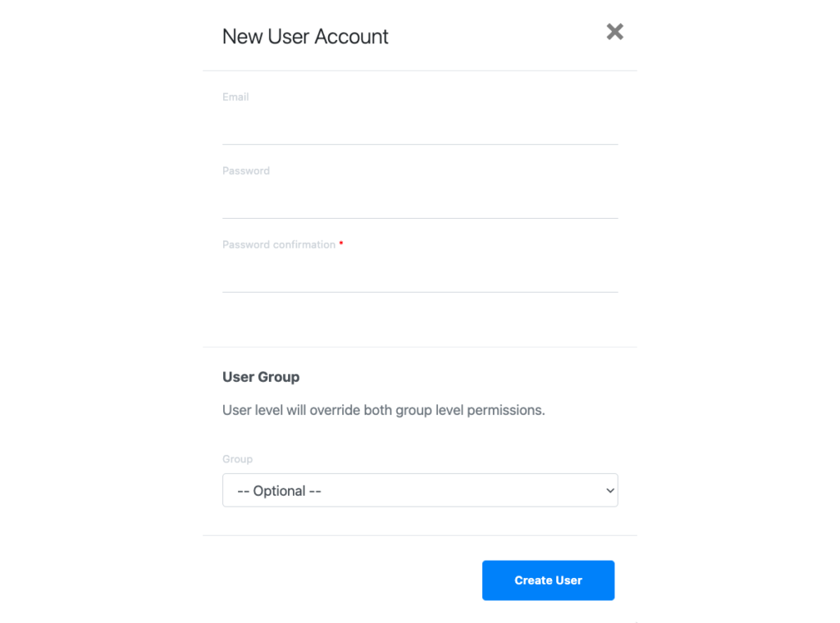Viewport: 840px width, 623px height.
Task: Dismiss the New User Account dialog
Action: click(614, 31)
